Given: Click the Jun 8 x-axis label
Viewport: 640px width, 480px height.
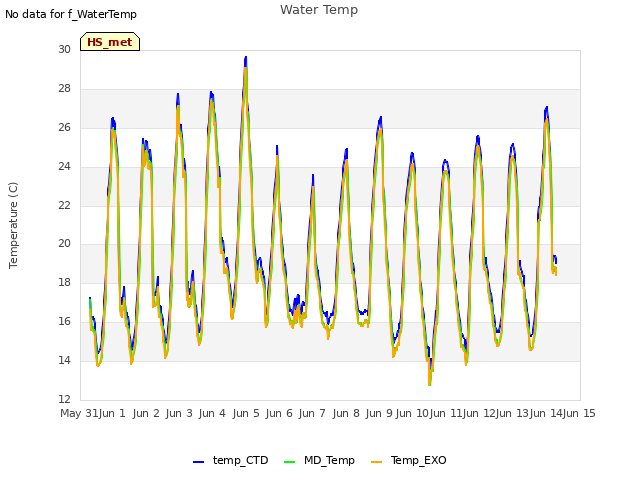Looking at the screenshot, I should coord(346,413).
